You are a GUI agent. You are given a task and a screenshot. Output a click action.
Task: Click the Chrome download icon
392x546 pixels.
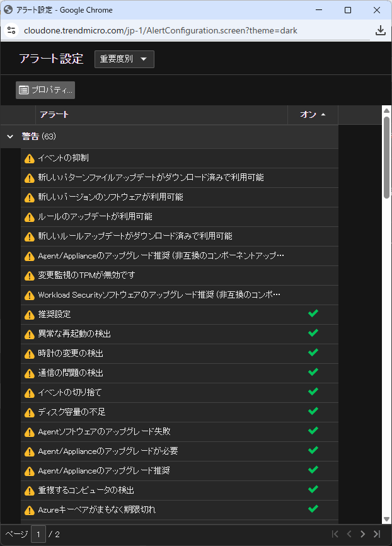point(381,30)
